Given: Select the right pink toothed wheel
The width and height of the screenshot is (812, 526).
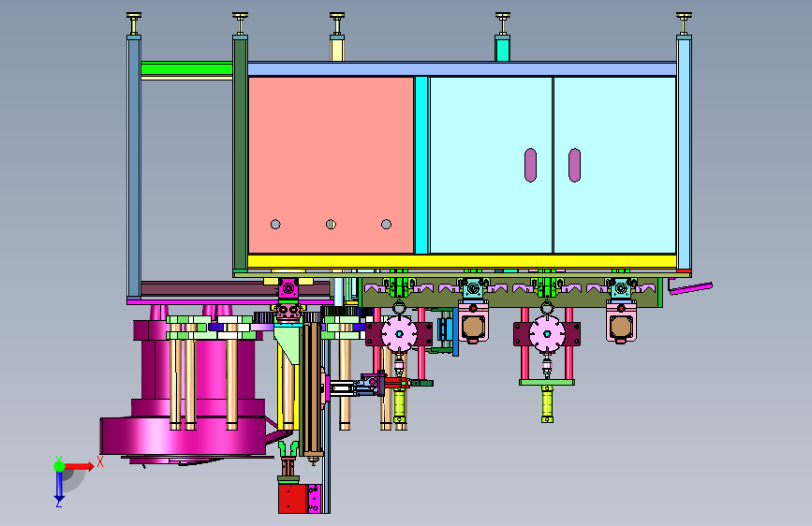Looking at the screenshot, I should [547, 334].
